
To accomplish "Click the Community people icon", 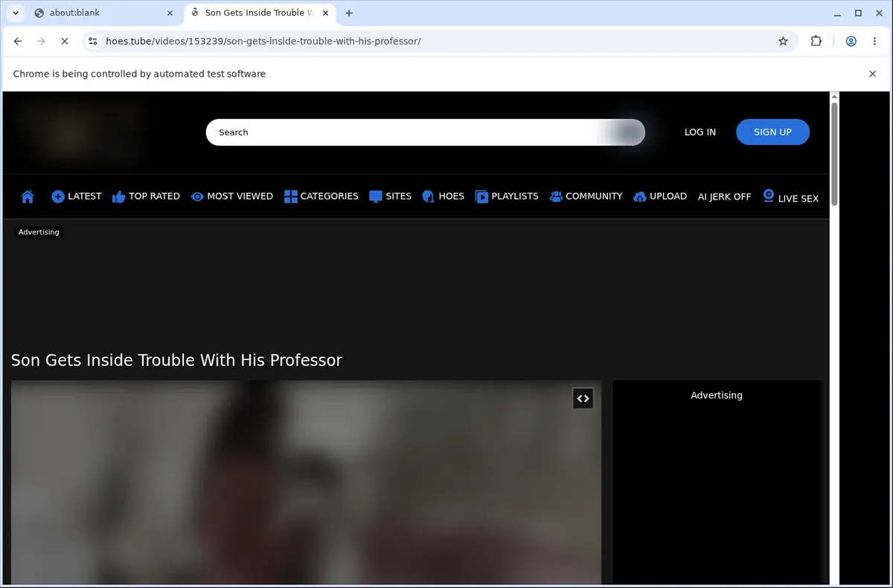I will (x=556, y=196).
